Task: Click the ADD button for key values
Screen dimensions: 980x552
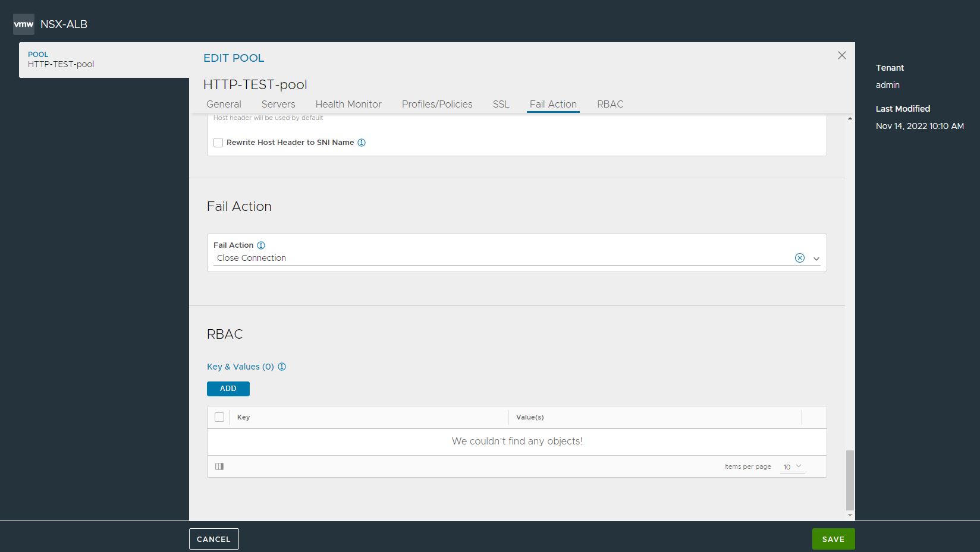Action: tap(228, 389)
